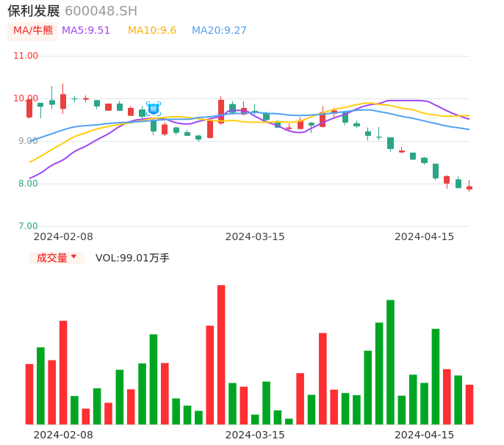Click the 2024-03-15 date label under the volume chart
Image resolution: width=504 pixels, height=445 pixels.
(x=255, y=435)
